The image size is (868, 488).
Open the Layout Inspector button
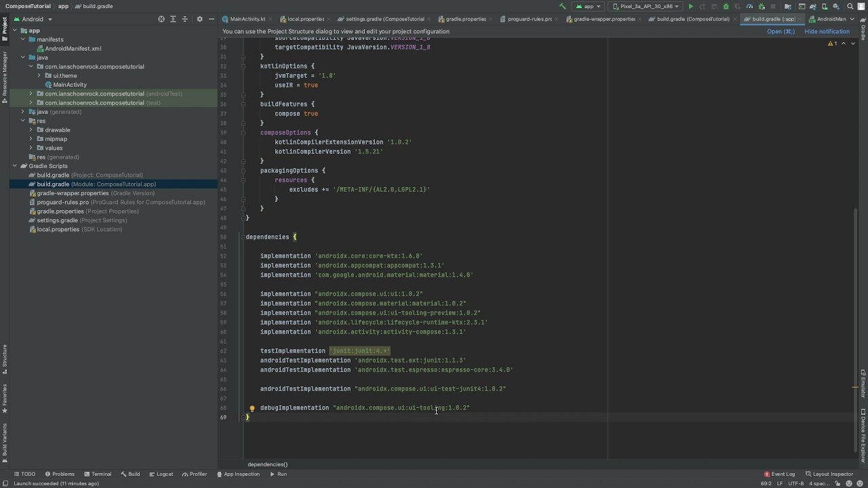(x=829, y=474)
